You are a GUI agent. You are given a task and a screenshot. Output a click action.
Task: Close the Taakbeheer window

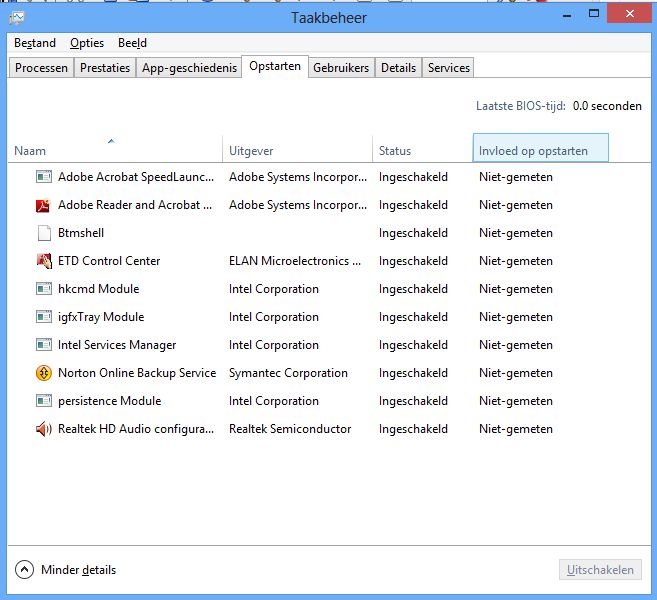tap(629, 13)
